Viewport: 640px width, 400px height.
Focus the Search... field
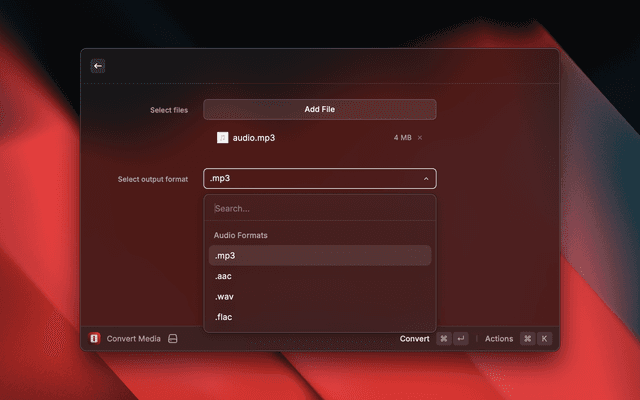(320, 209)
